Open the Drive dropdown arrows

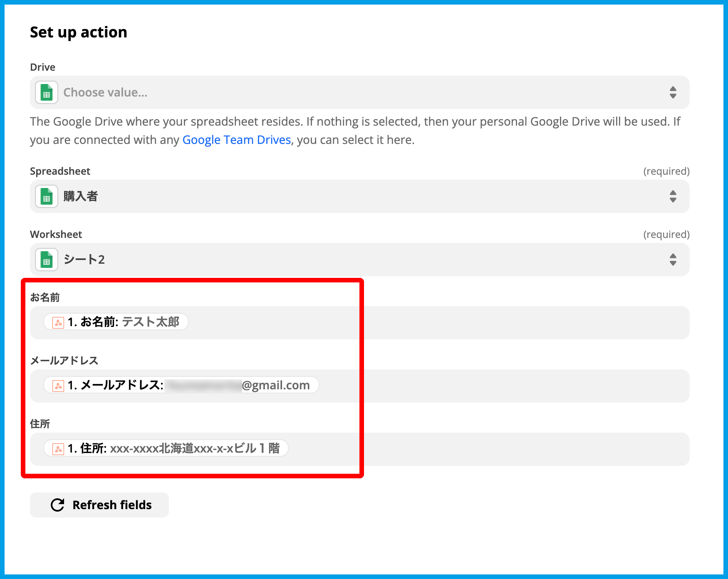(x=673, y=92)
